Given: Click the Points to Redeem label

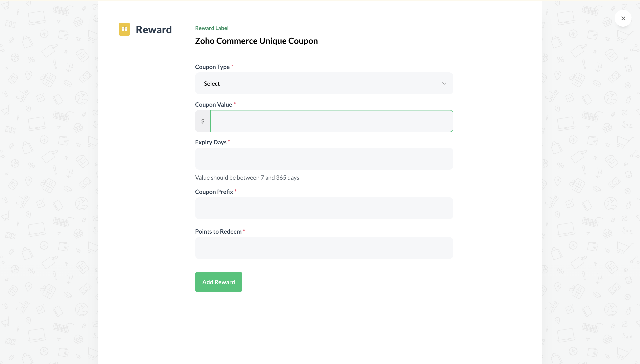Looking at the screenshot, I should coord(218,232).
